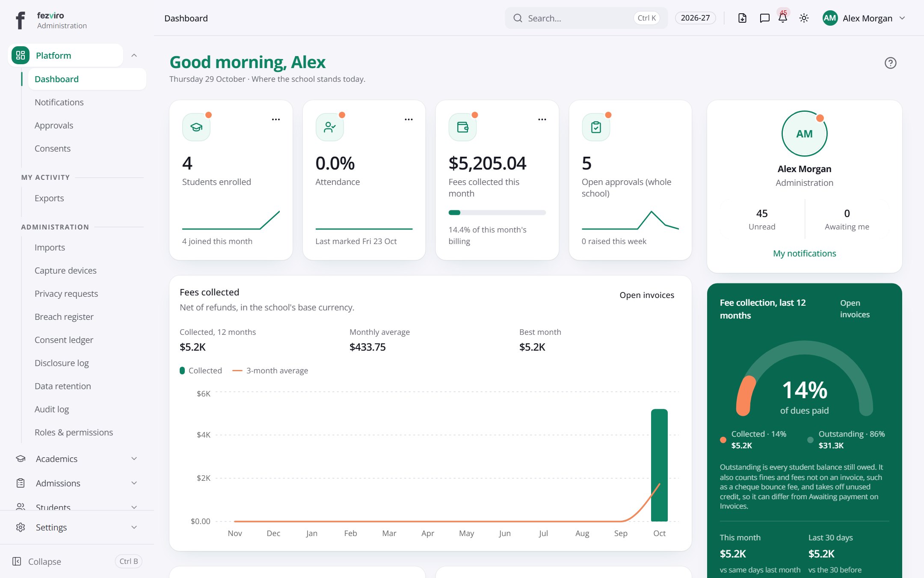Open the Alex Morgan user dropdown
The width and height of the screenshot is (924, 578).
864,18
